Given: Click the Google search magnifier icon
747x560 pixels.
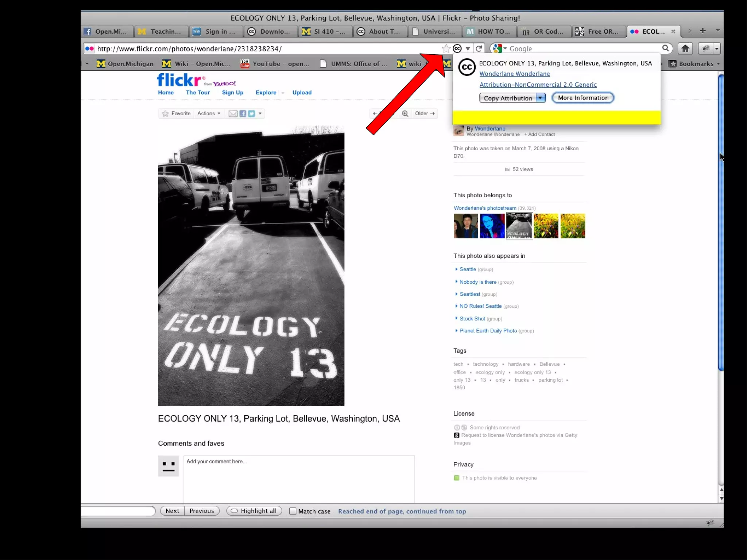Looking at the screenshot, I should [665, 48].
